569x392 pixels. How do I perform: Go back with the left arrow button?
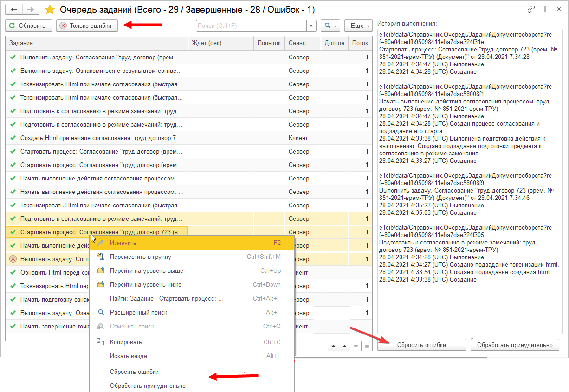(x=14, y=9)
